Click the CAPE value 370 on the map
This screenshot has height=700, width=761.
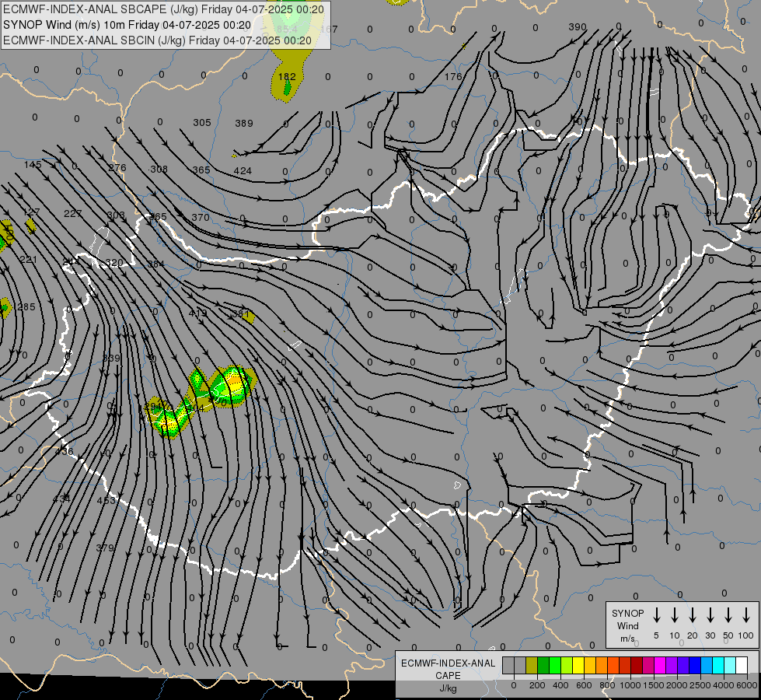point(201,217)
